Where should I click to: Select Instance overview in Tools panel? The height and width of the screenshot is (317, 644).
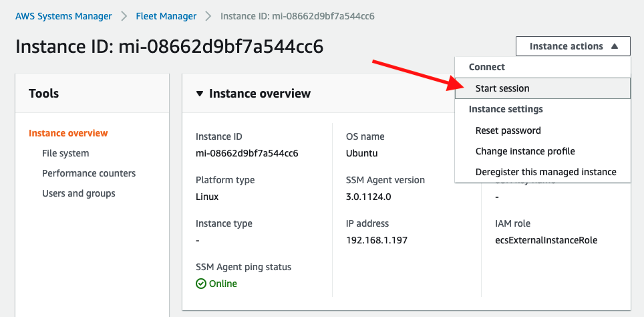click(x=68, y=133)
